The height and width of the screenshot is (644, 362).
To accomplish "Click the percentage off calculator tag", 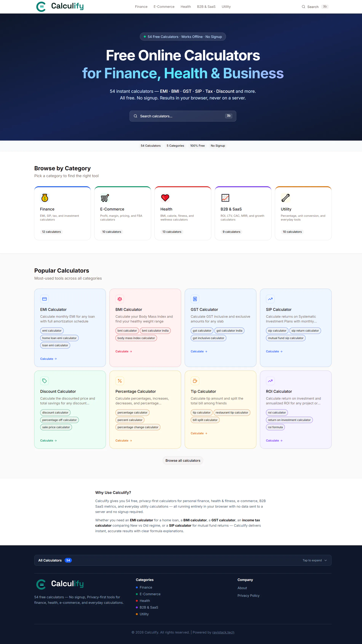I will [x=59, y=420].
